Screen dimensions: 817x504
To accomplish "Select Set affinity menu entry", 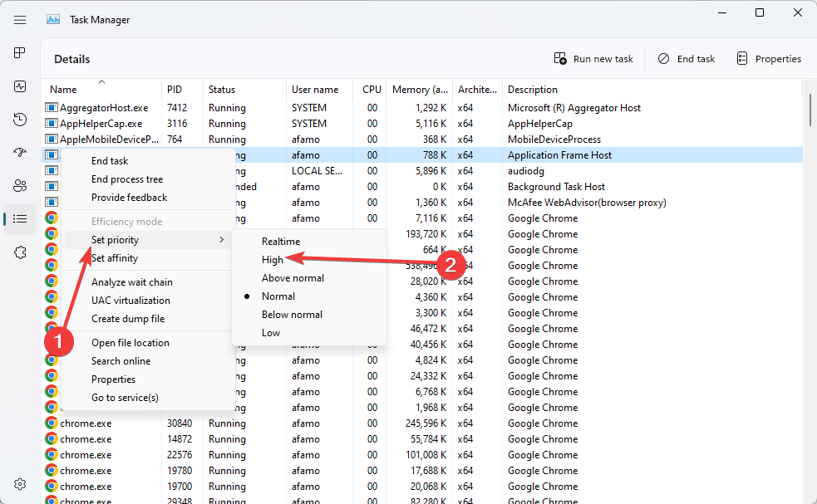I will click(x=149, y=258).
